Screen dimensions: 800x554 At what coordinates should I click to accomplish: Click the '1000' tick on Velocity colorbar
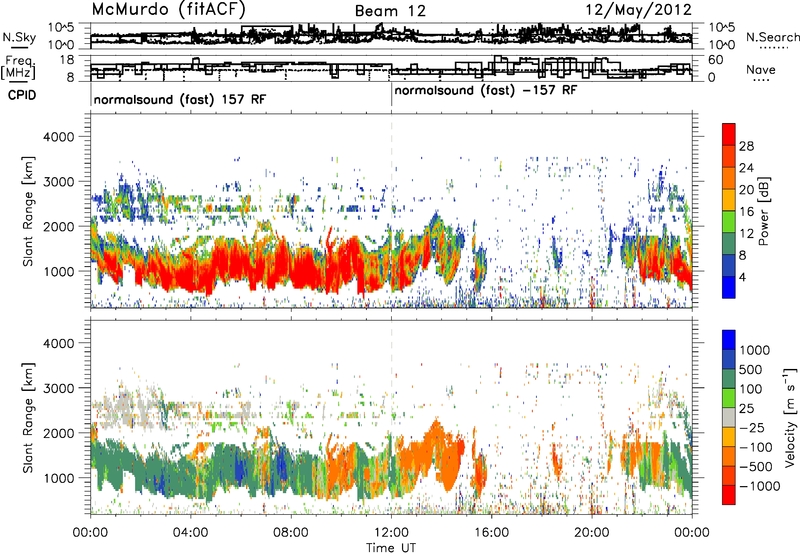coord(754,350)
